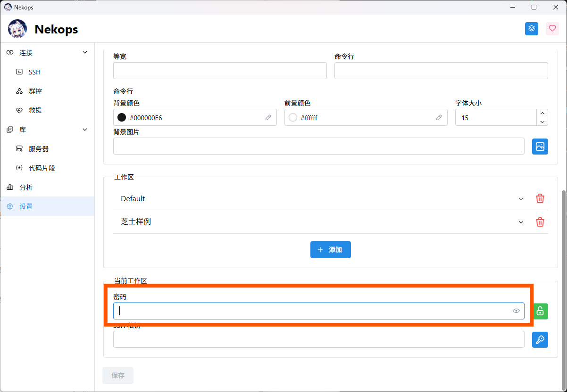This screenshot has width=567, height=392.
Task: Open the SSH page in sidebar
Action: tap(34, 72)
